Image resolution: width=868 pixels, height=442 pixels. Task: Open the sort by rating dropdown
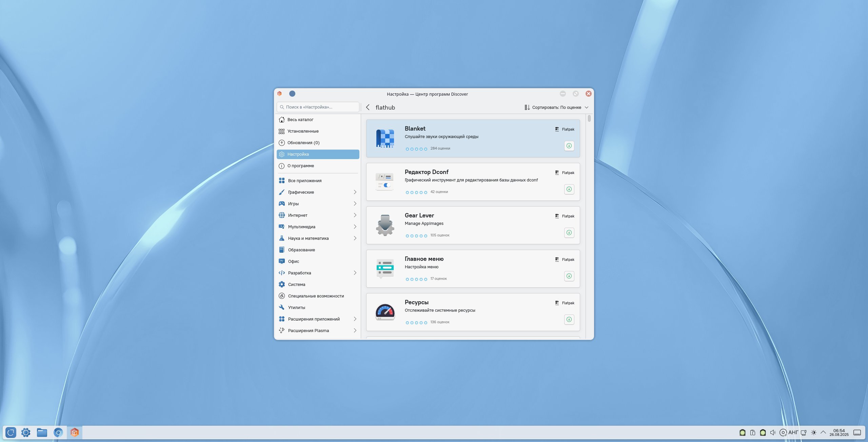(x=556, y=108)
